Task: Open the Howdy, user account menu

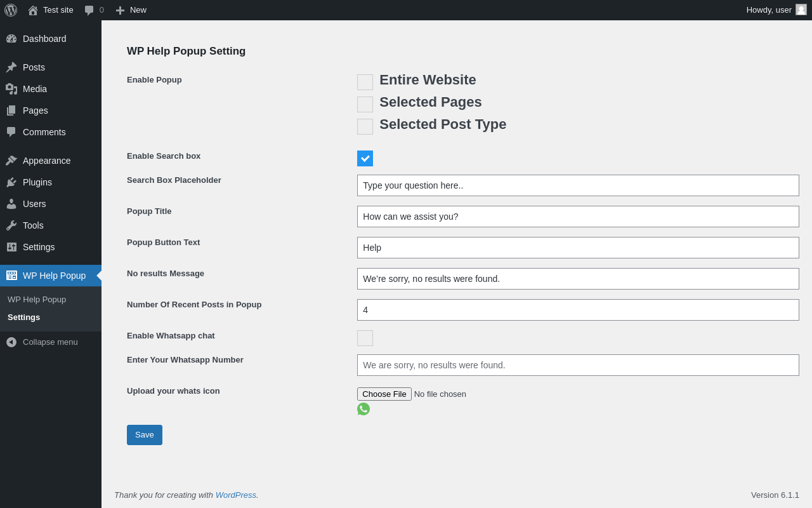Action: pyautogui.click(x=775, y=10)
